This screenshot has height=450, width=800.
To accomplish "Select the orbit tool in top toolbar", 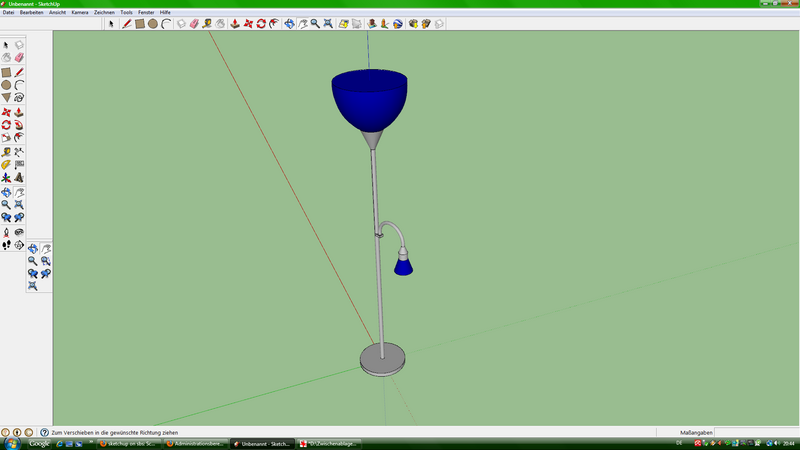I will pos(289,23).
